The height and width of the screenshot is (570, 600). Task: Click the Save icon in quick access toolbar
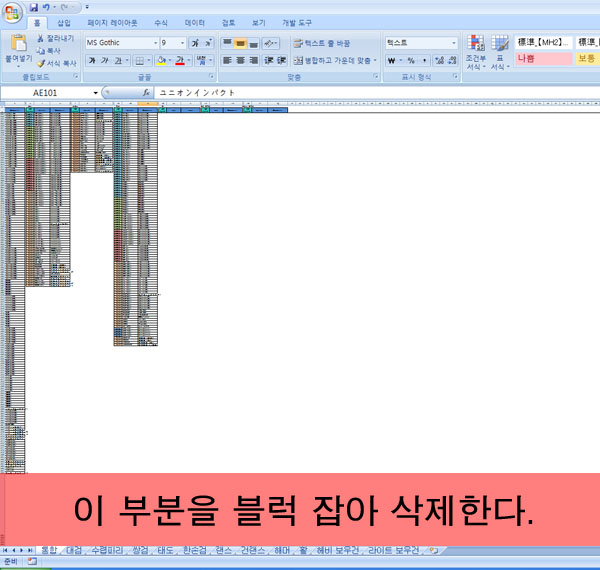34,7
